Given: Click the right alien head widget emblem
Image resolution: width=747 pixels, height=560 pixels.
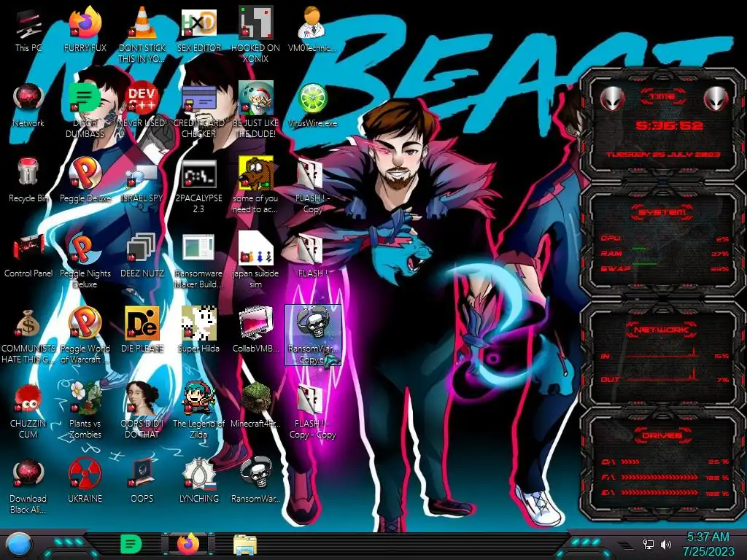Looking at the screenshot, I should (x=716, y=98).
